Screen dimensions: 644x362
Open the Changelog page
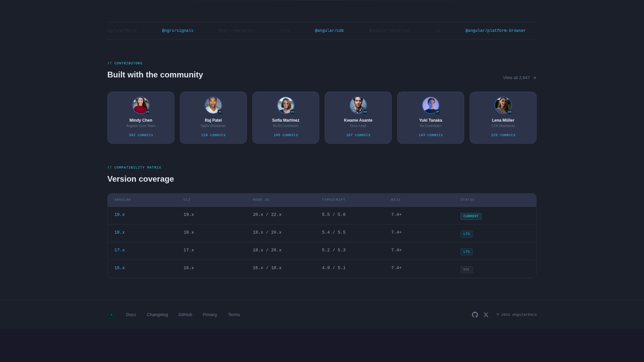pos(157,315)
